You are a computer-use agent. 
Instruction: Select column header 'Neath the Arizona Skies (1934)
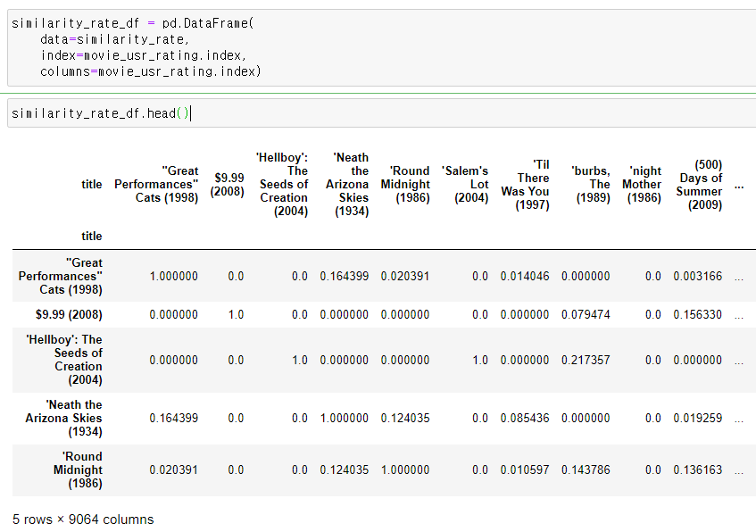pos(347,184)
